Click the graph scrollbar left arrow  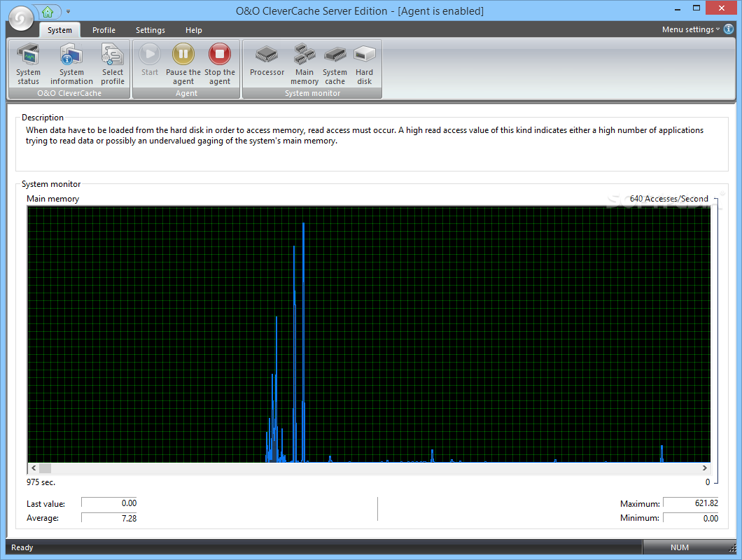pos(33,468)
